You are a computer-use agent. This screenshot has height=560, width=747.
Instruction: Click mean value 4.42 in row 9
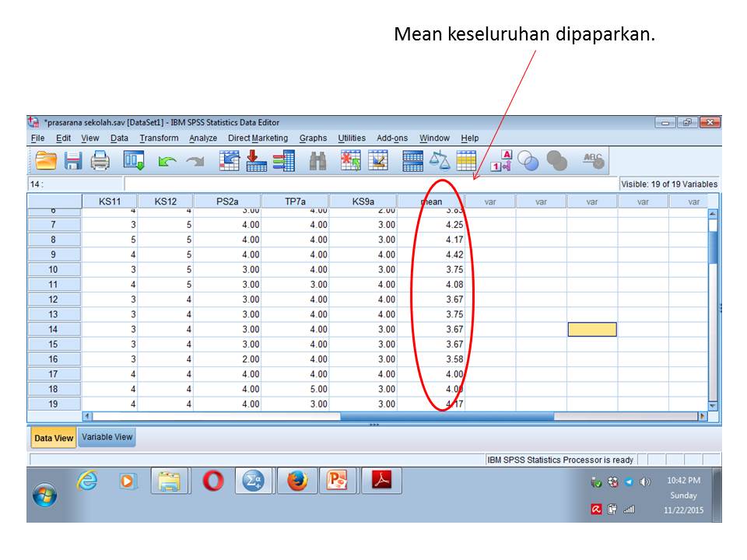tap(454, 255)
